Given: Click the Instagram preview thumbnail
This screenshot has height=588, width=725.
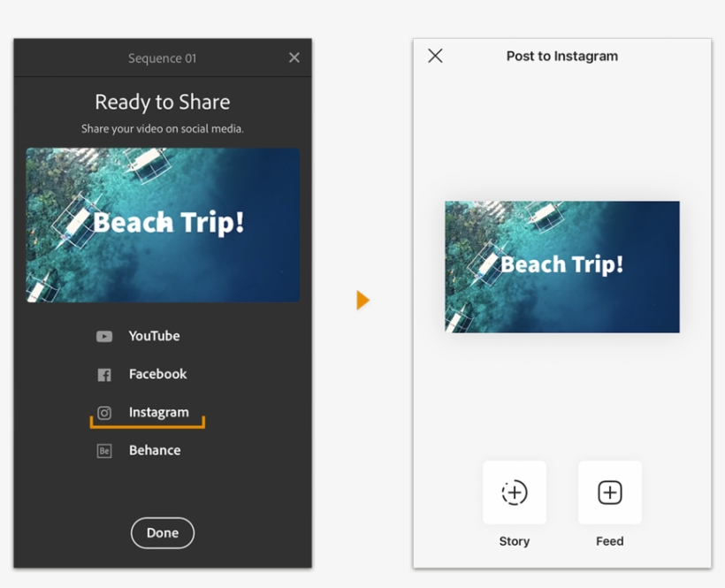Looking at the screenshot, I should (561, 266).
